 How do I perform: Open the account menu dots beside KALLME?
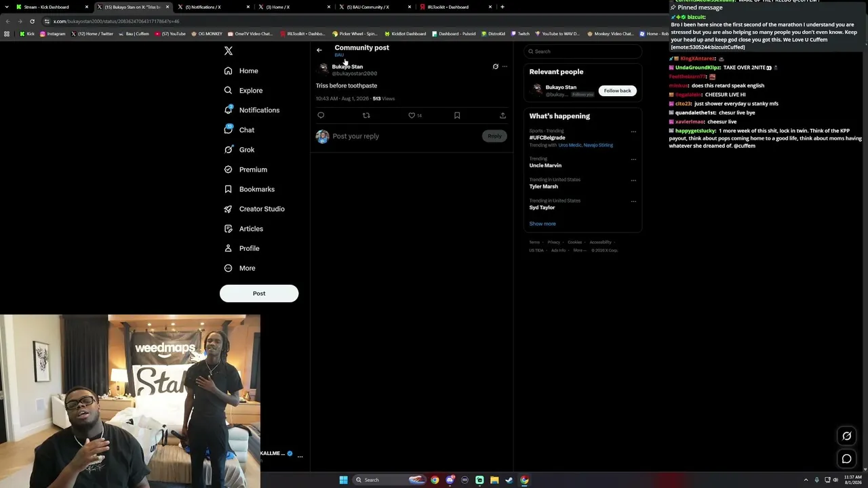(300, 456)
